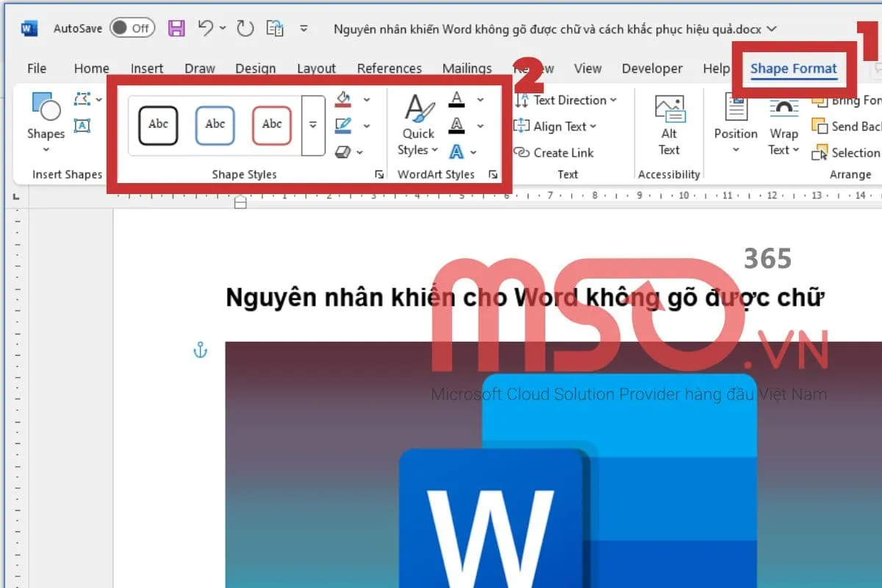Insert a text box from Insert Shapes group

[x=83, y=125]
